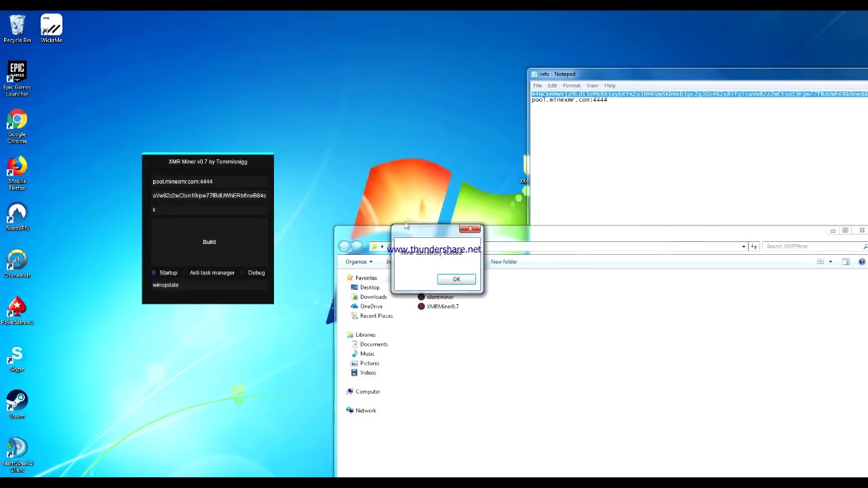Click the Explorer Back navigation arrow
868x488 pixels.
coord(344,246)
